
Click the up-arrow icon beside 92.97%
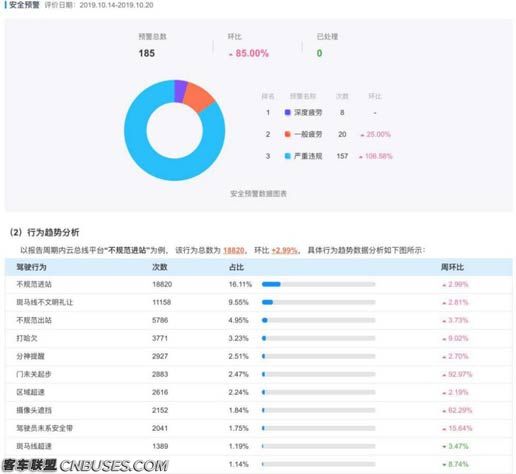[x=444, y=375]
